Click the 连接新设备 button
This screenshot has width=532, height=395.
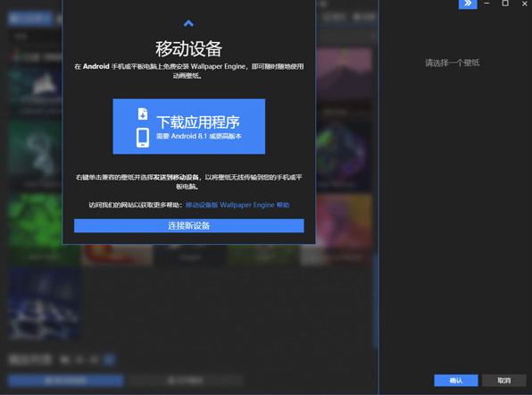pyautogui.click(x=189, y=226)
